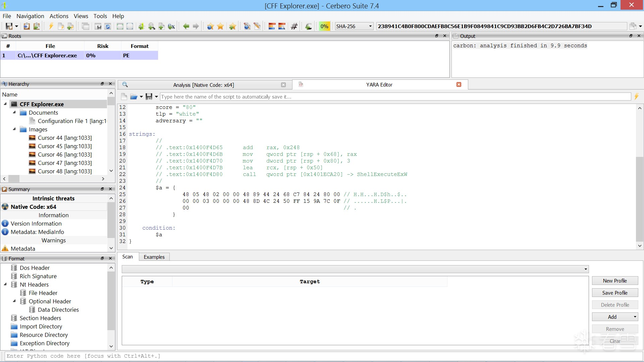This screenshot has height=362, width=644.
Task: Click the lightning bolt action icon
Action: point(51,26)
